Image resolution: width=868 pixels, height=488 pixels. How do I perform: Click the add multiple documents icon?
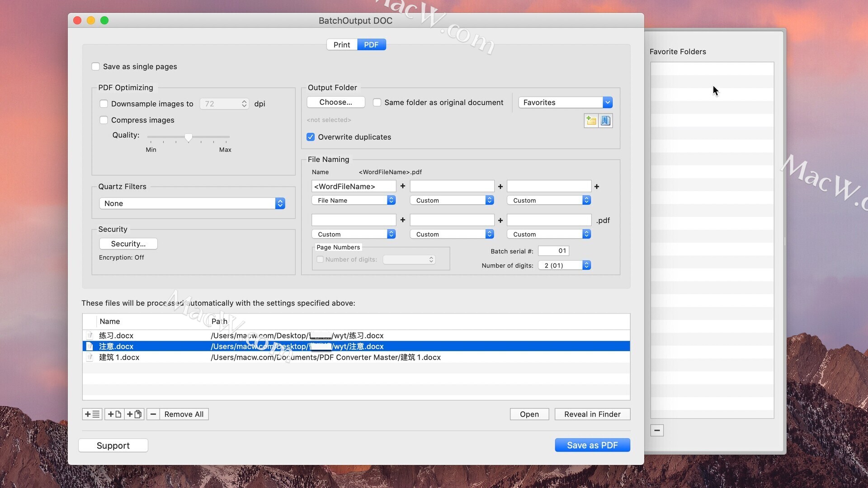[x=134, y=414]
